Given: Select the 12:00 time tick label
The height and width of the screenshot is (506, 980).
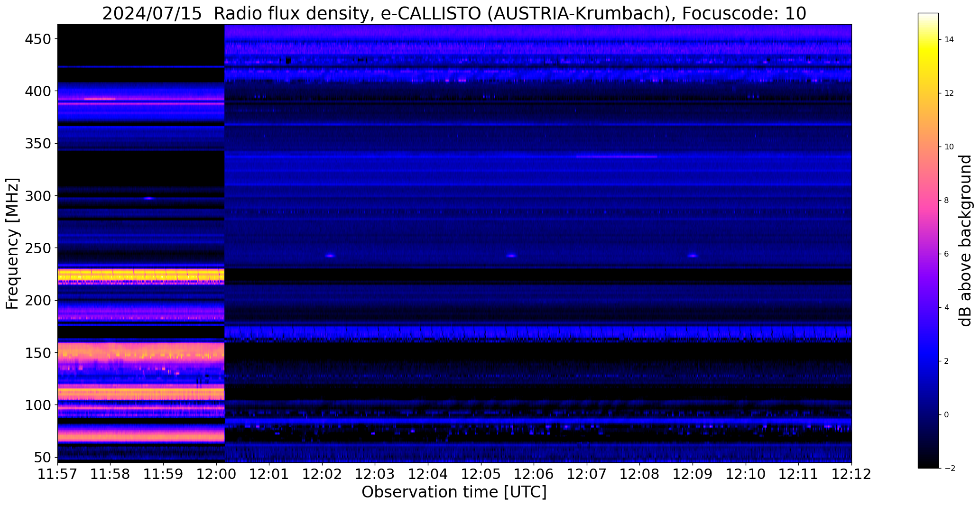Looking at the screenshot, I should (x=216, y=474).
